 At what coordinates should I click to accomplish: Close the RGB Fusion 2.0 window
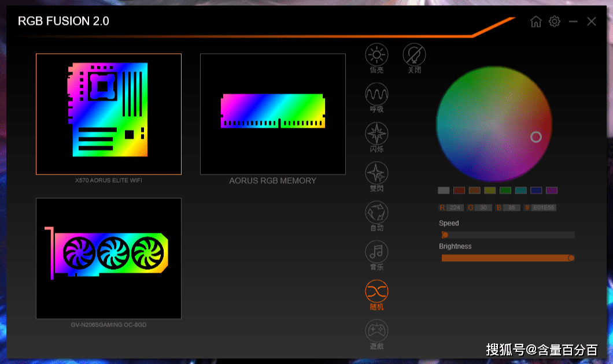(x=592, y=21)
